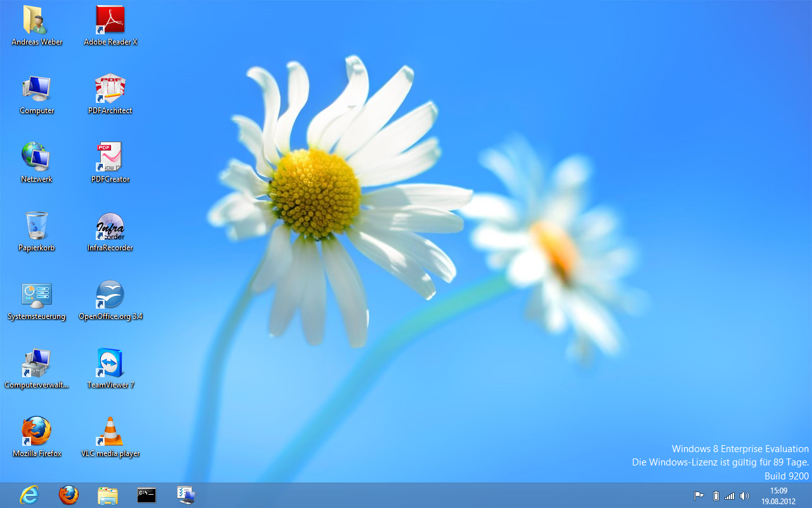The image size is (812, 508).
Task: Click the taskbar clock showing 15:09
Action: (x=778, y=495)
